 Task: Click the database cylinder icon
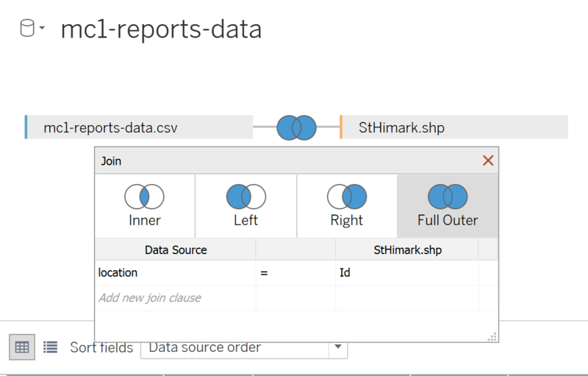tap(27, 28)
